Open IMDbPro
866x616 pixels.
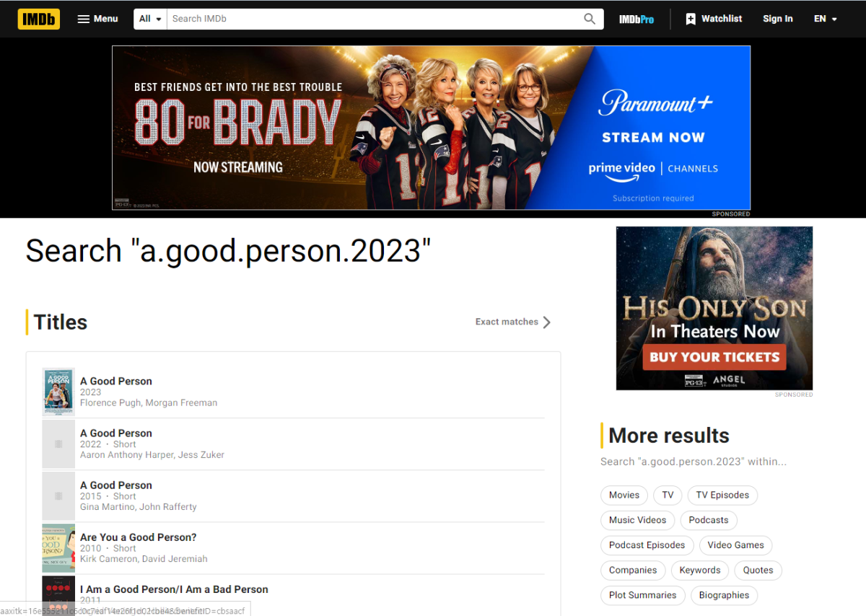tap(636, 19)
